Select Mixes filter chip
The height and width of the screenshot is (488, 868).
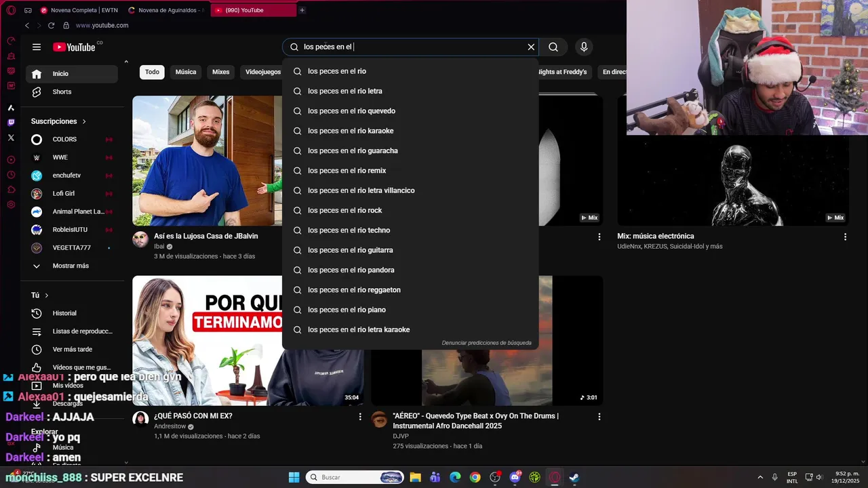coord(221,72)
